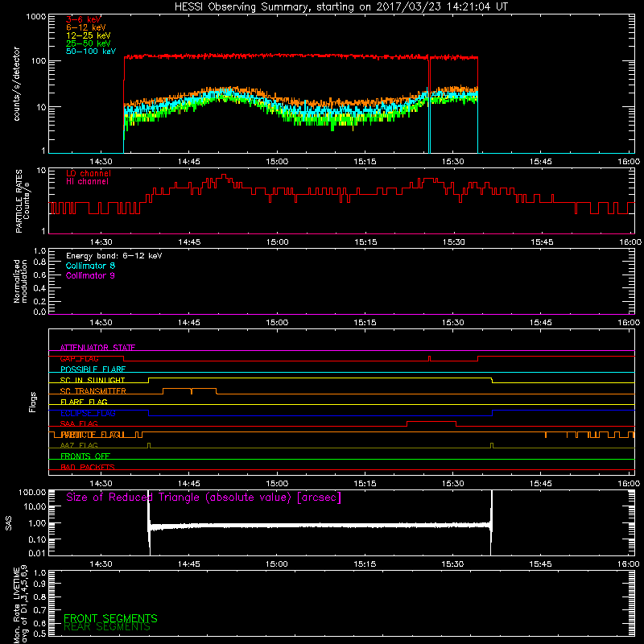Click the 0.01 tick on the SAS axis
This screenshot has width=644, height=644.
pyautogui.click(x=37, y=553)
